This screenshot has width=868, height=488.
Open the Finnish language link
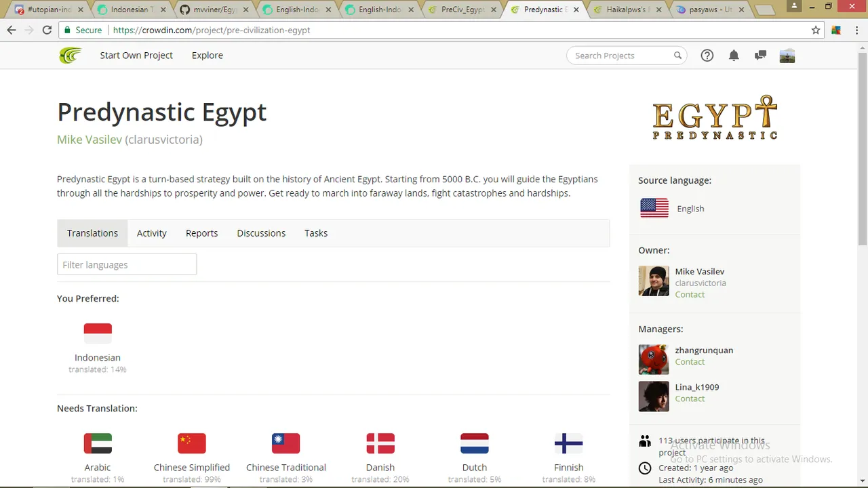(569, 468)
